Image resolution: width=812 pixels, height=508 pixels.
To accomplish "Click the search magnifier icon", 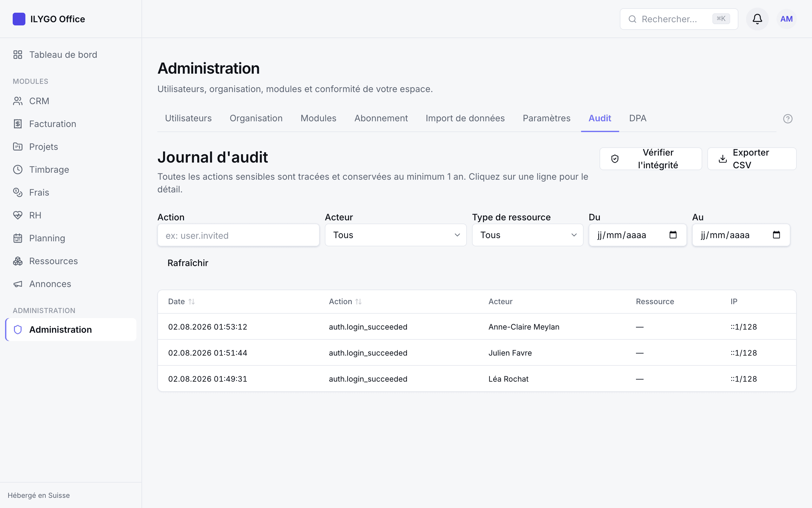I will pyautogui.click(x=632, y=19).
